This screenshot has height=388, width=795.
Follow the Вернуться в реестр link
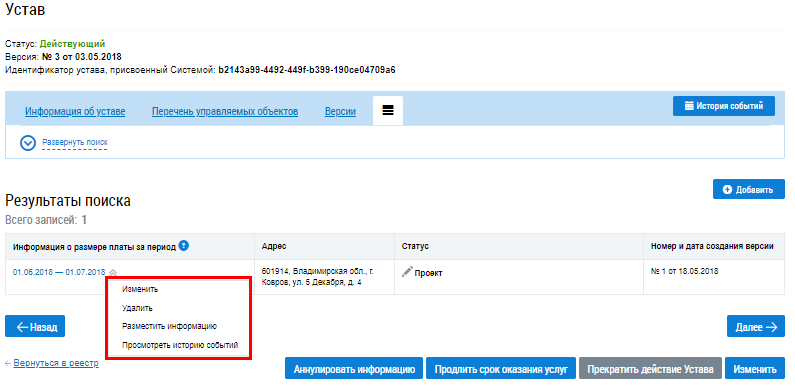point(56,363)
